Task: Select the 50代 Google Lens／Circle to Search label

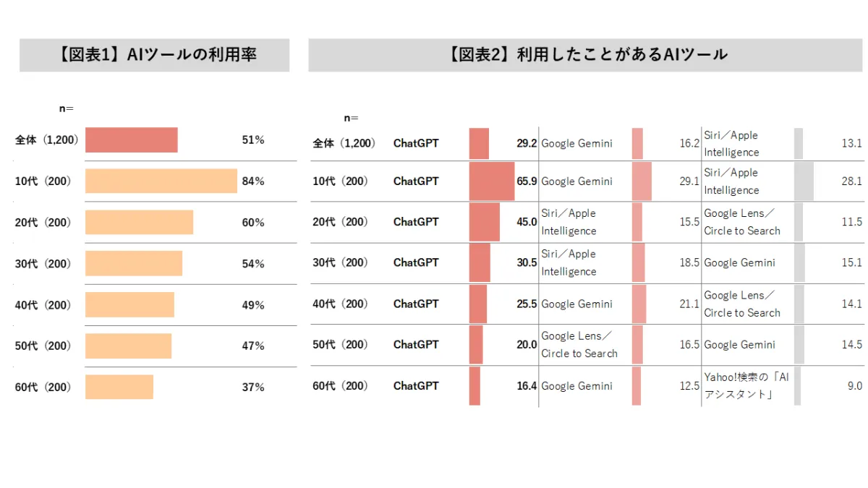Action: pyautogui.click(x=579, y=345)
